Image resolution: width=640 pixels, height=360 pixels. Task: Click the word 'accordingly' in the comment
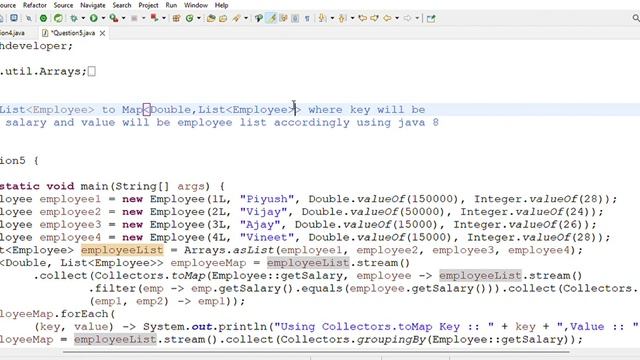pos(311,122)
